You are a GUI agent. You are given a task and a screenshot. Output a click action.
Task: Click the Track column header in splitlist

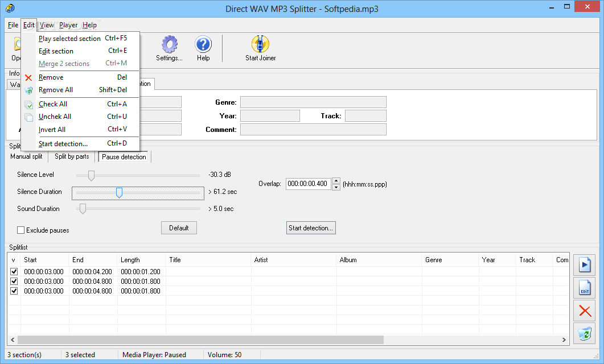[x=535, y=260]
